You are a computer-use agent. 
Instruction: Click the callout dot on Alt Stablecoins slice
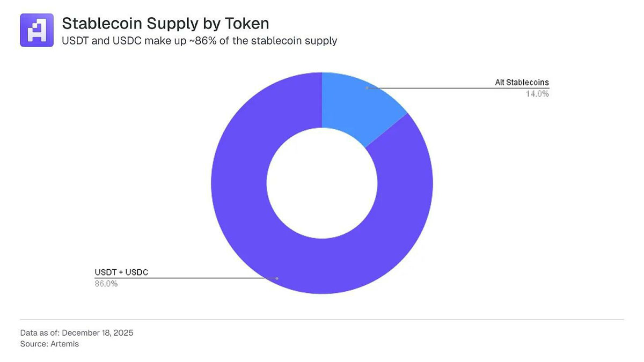367,87
